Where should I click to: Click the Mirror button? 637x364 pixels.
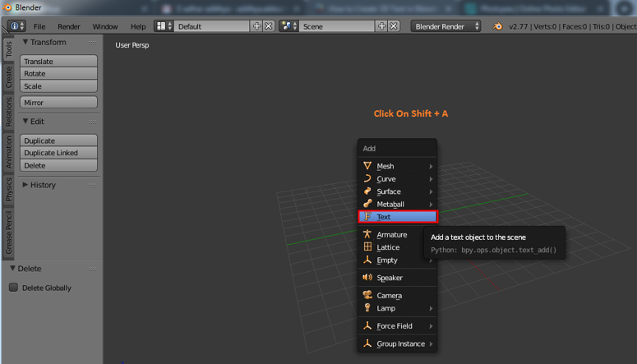pos(58,103)
